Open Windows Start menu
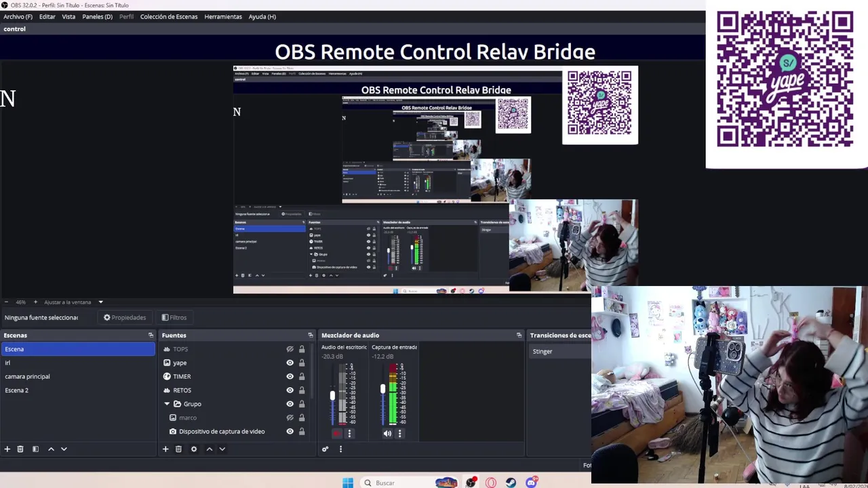The width and height of the screenshot is (868, 488). (x=348, y=483)
